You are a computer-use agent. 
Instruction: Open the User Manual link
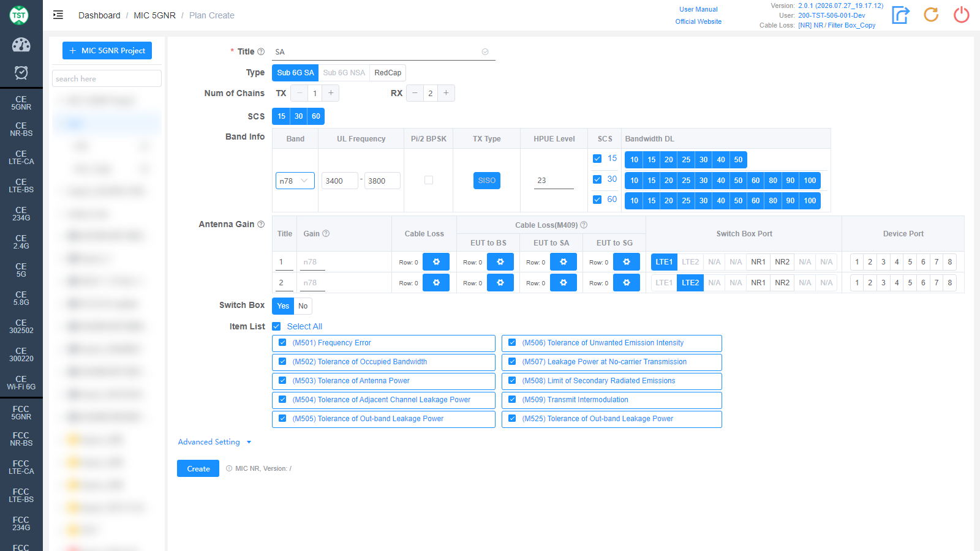698,9
